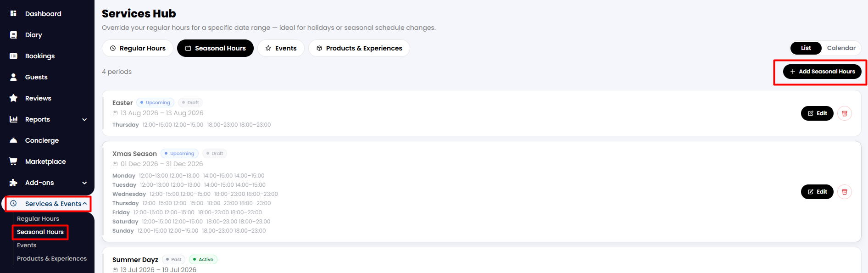Open the Marketplace cart icon
868x273 pixels.
tap(13, 162)
